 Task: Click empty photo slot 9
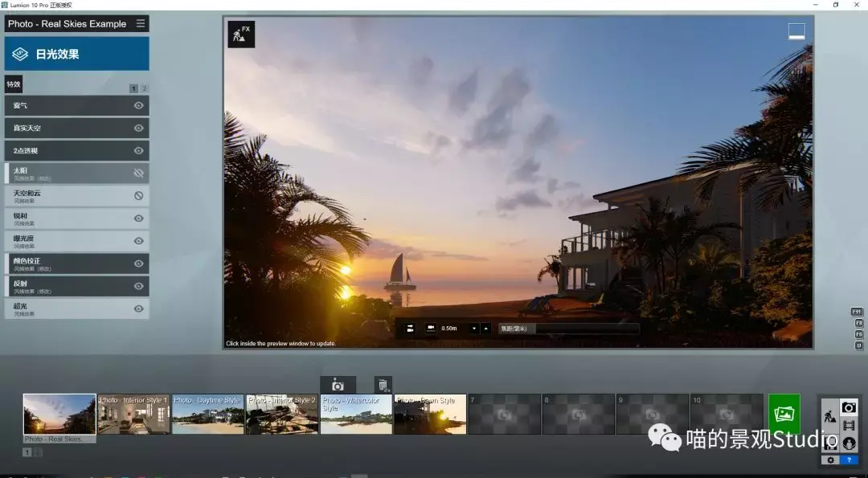pyautogui.click(x=653, y=414)
